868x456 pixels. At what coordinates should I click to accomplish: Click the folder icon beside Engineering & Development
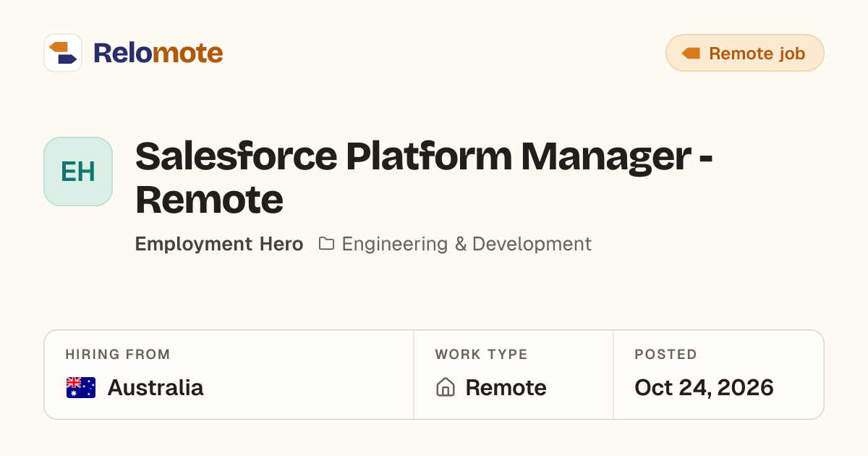(x=326, y=244)
